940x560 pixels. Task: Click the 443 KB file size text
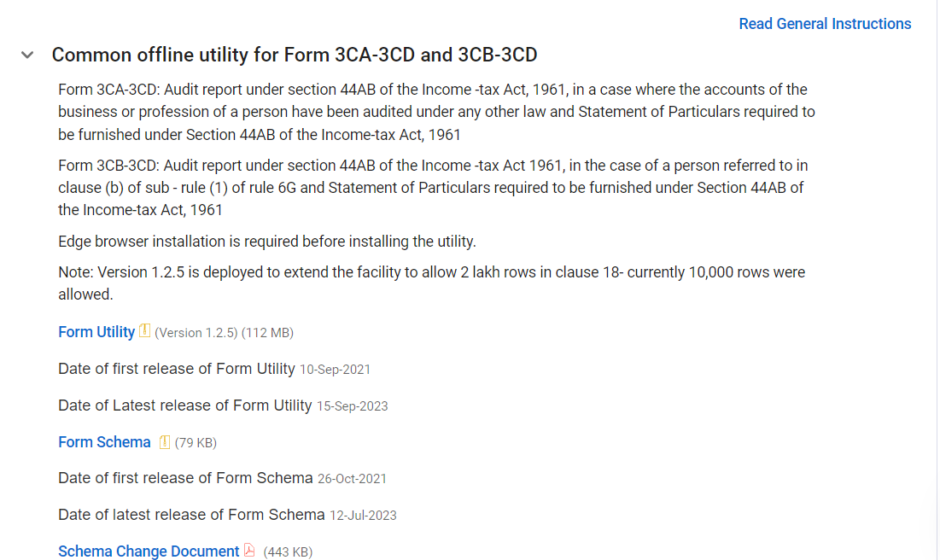[x=288, y=552]
